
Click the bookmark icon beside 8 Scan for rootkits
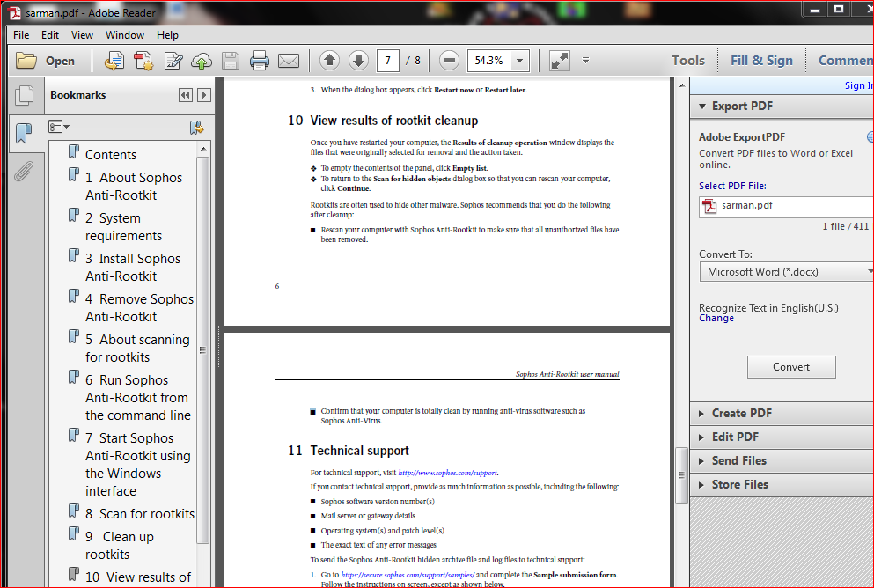point(74,510)
